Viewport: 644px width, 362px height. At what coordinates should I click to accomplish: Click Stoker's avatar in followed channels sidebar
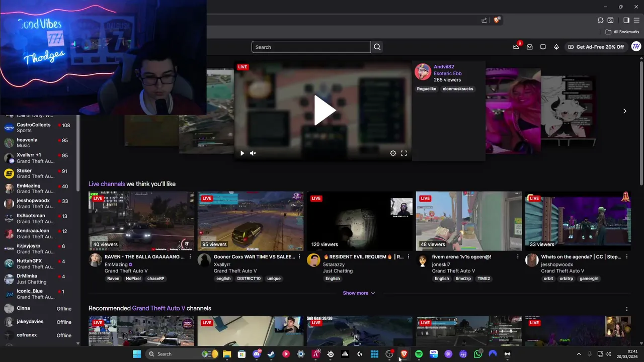(x=9, y=173)
